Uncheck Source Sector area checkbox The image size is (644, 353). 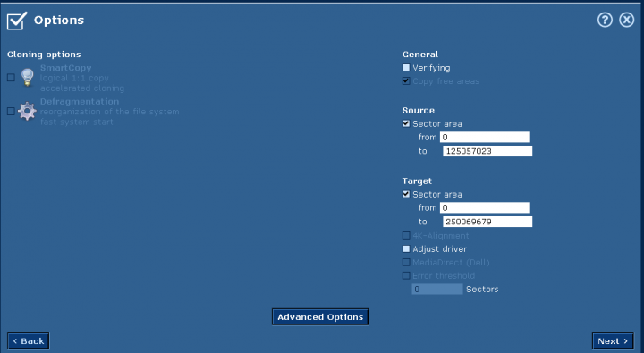coord(406,123)
